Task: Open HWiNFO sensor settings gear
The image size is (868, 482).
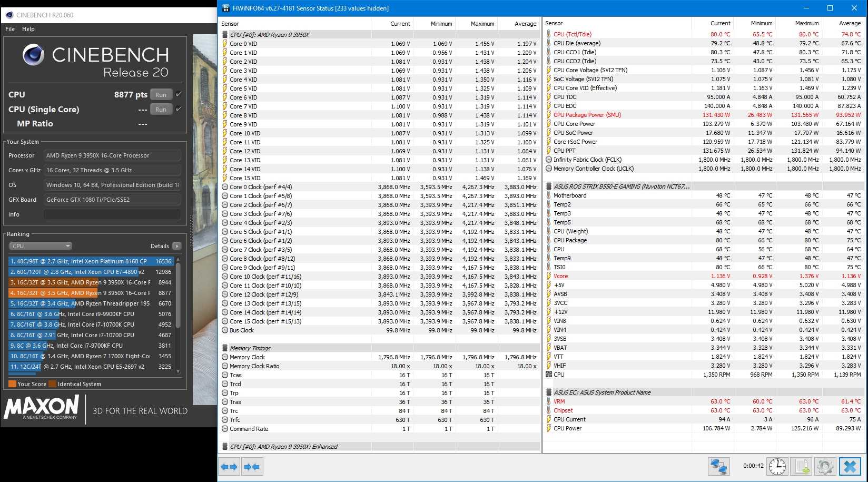Action: [825, 467]
